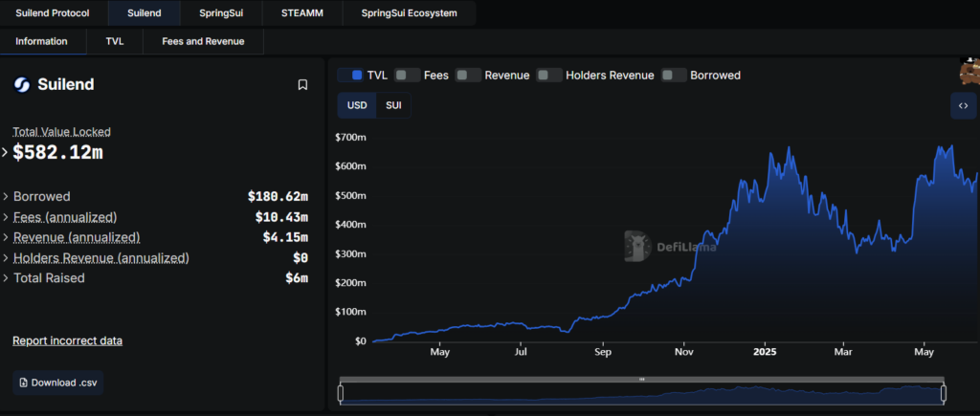Click the center grip of range slider

coord(642,379)
